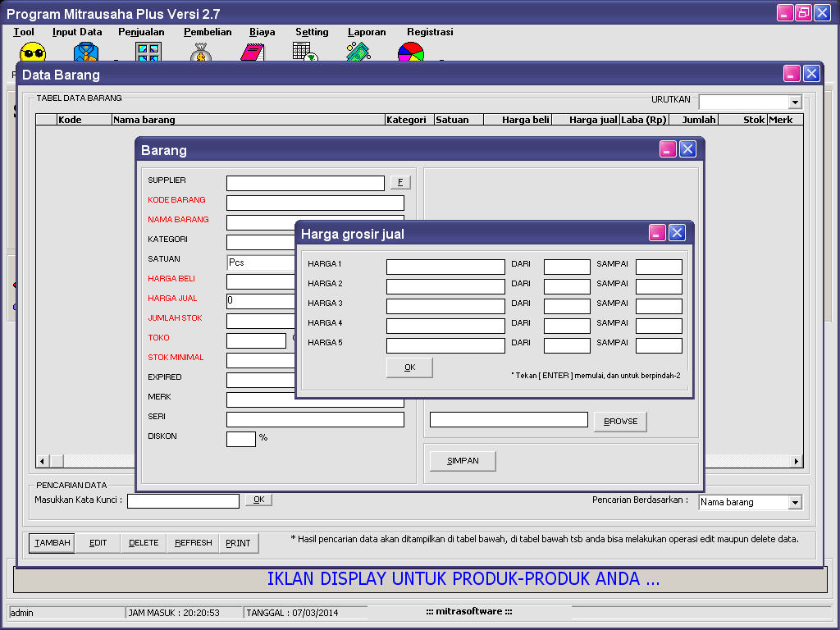840x630 pixels.
Task: Click OK in Harga grosir jual dialog
Action: [x=410, y=367]
